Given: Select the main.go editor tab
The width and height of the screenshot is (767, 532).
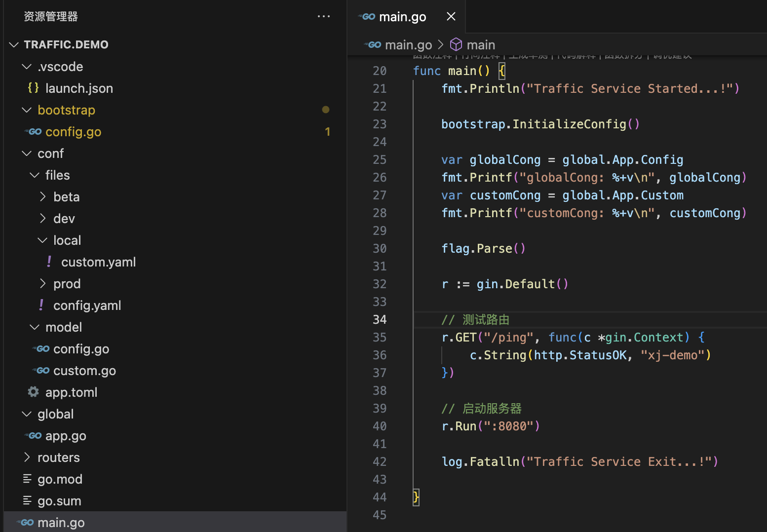Looking at the screenshot, I should pos(407,16).
